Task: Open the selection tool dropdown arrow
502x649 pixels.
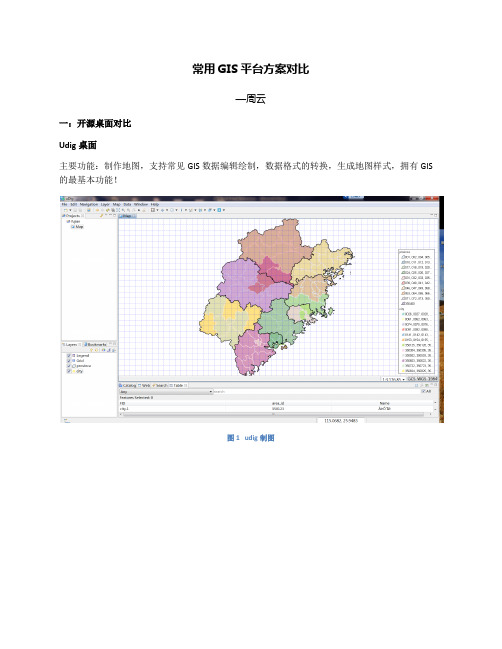Action: click(x=157, y=210)
